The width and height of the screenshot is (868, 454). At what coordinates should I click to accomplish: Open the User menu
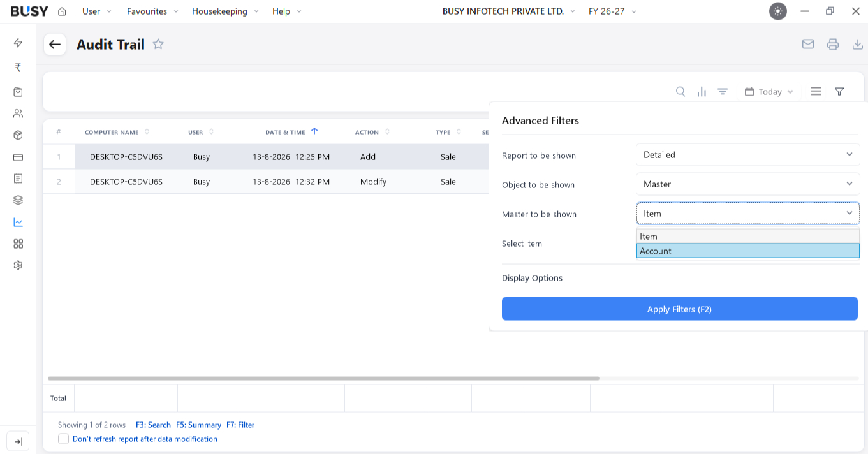pyautogui.click(x=96, y=11)
